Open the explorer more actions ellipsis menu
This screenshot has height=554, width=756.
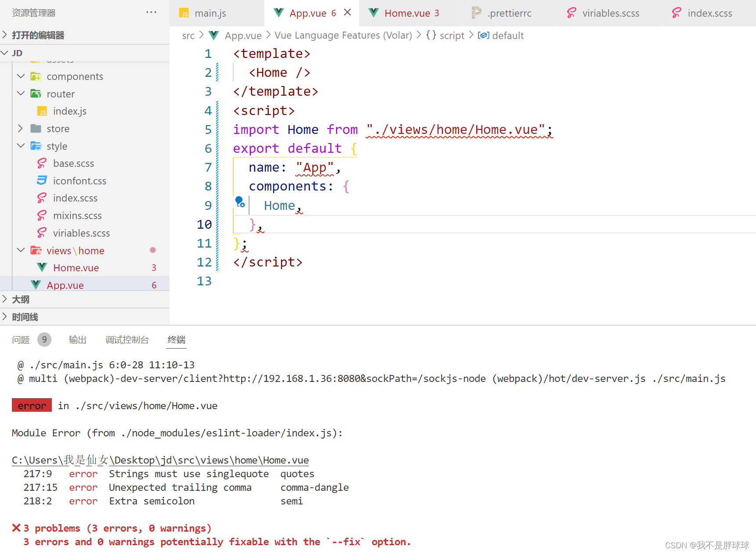pos(151,12)
